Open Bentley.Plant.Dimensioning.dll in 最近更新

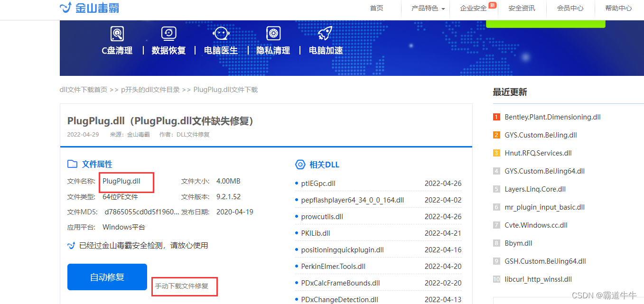point(553,117)
